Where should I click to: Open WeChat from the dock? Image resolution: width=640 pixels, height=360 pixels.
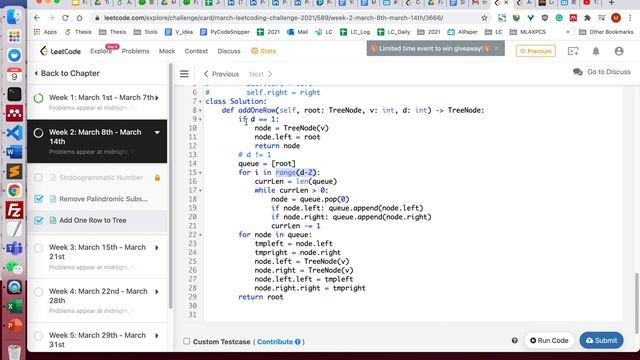14,268
